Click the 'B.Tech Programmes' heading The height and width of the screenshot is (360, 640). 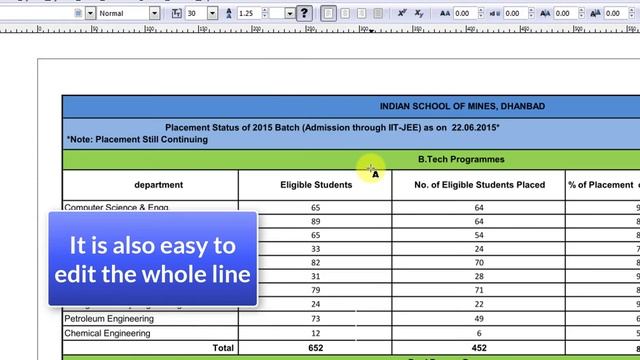(x=461, y=160)
